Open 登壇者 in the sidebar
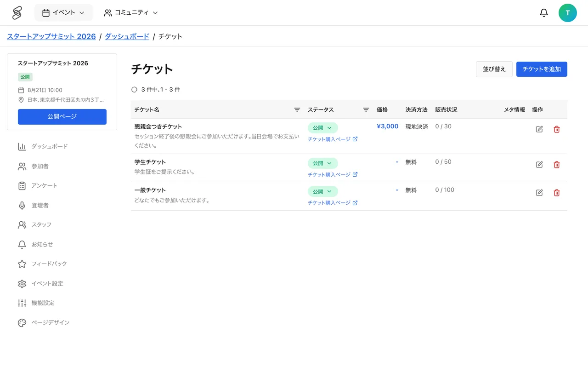This screenshot has height=368, width=588. [x=34, y=205]
